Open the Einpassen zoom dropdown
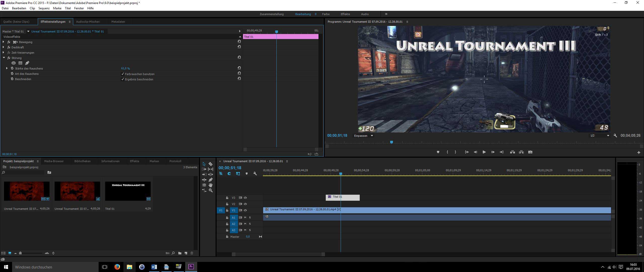The width and height of the screenshot is (644, 272). (363, 136)
